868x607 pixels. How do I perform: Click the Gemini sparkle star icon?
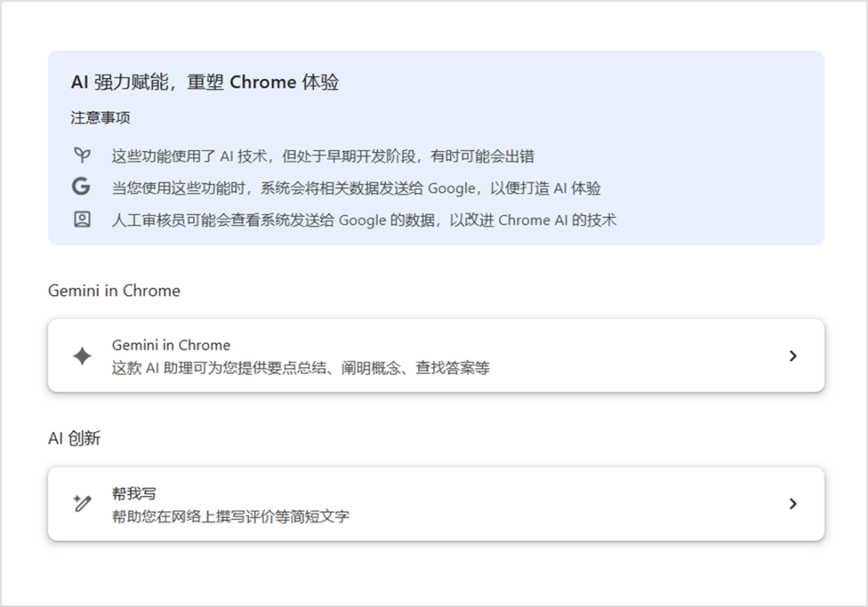click(x=82, y=355)
